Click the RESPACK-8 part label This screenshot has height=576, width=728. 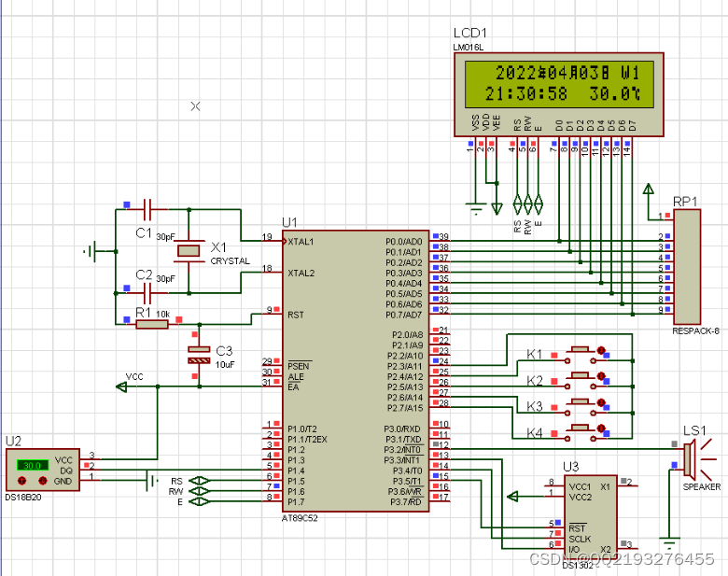695,331
